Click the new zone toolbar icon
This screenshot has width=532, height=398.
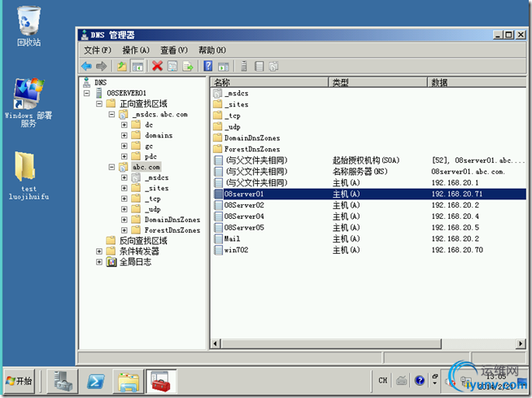pos(274,66)
